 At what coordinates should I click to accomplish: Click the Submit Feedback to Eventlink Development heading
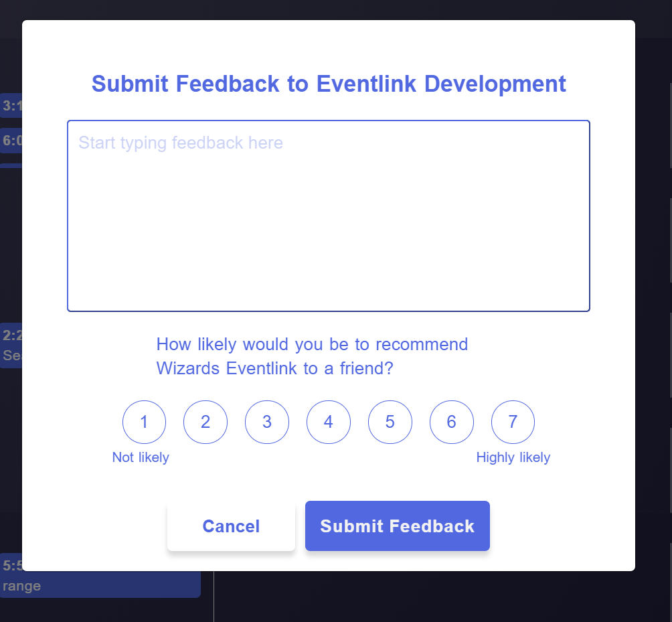pos(329,84)
